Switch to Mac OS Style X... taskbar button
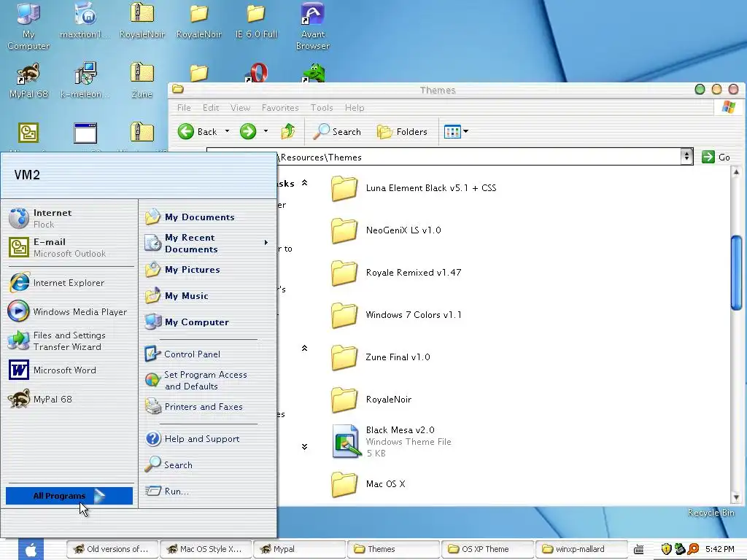This screenshot has height=560, width=747. tap(205, 549)
